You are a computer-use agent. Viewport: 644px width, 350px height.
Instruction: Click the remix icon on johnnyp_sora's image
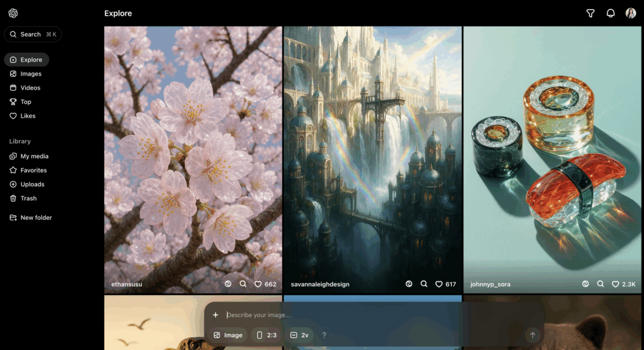[586, 284]
